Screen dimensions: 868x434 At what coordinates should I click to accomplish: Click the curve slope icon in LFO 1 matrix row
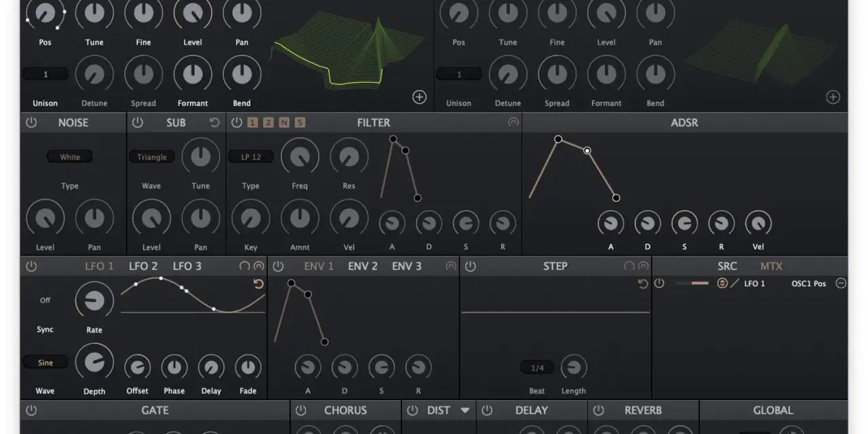point(734,283)
